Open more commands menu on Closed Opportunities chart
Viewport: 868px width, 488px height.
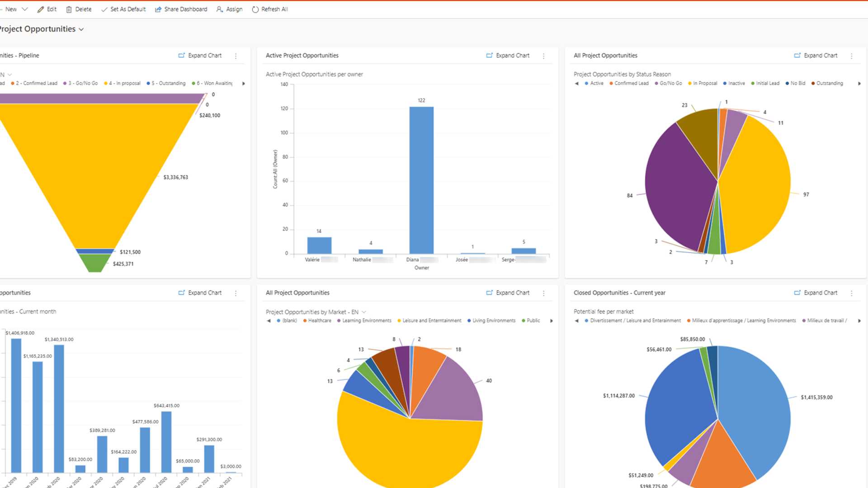(x=851, y=293)
